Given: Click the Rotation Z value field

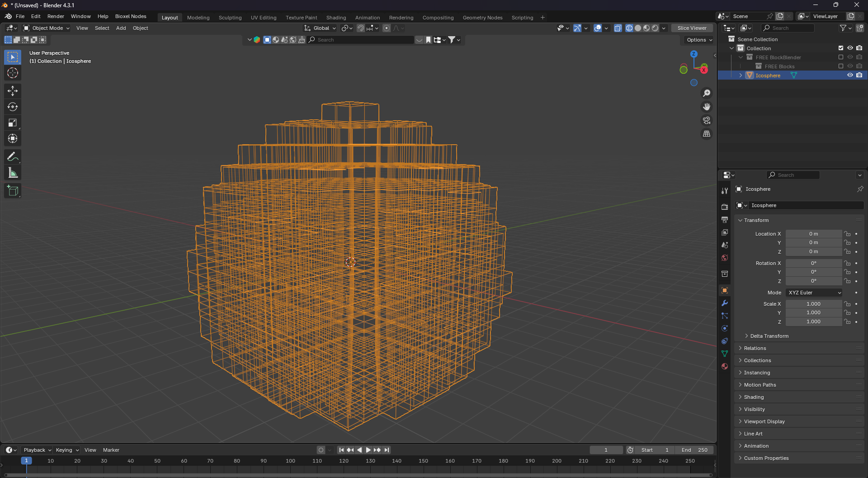Looking at the screenshot, I should (813, 281).
